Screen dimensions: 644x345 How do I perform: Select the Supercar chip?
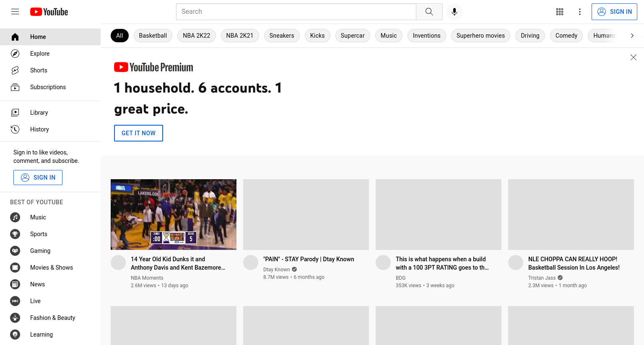click(x=353, y=36)
